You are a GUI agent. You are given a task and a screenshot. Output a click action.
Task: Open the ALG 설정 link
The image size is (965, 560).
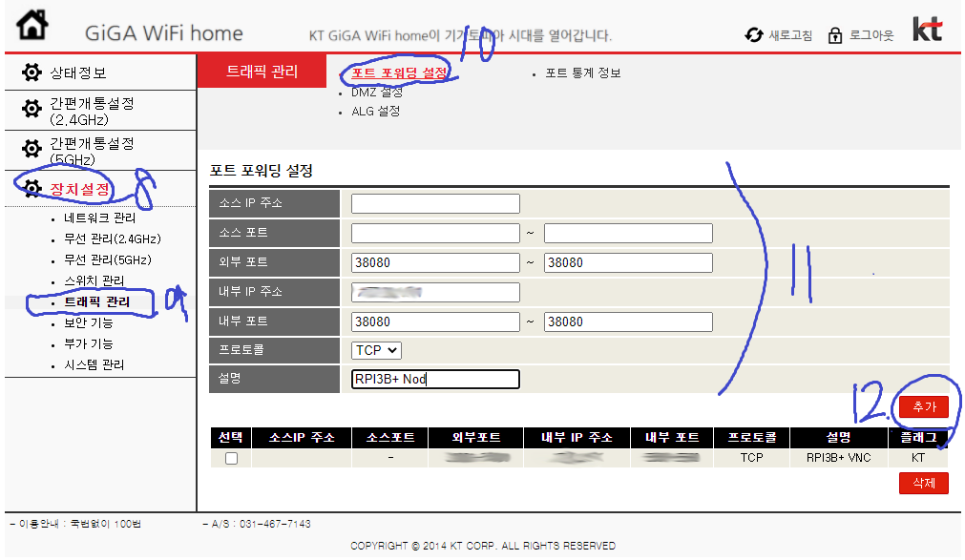(x=375, y=111)
